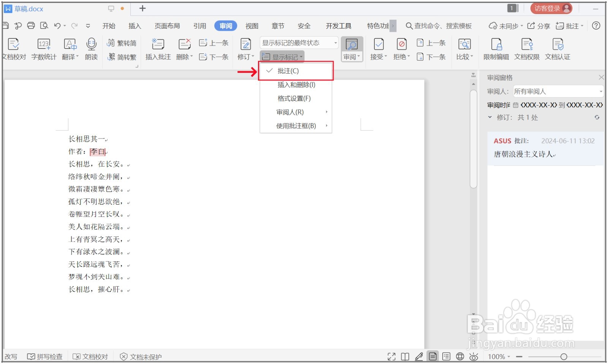The width and height of the screenshot is (608, 364).
Task: Open a new tab with plus button
Action: pyautogui.click(x=142, y=8)
